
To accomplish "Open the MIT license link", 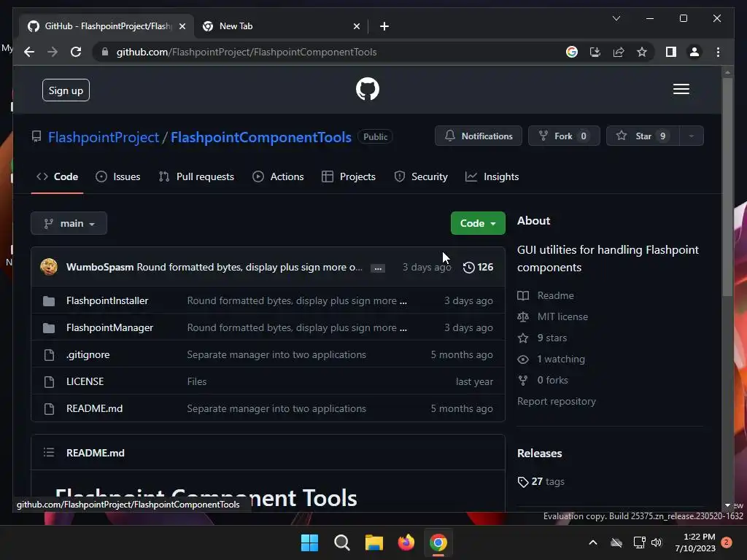I will [553, 316].
